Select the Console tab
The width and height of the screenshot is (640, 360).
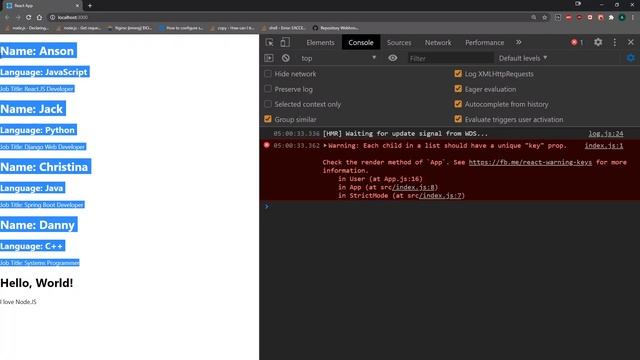[361, 42]
